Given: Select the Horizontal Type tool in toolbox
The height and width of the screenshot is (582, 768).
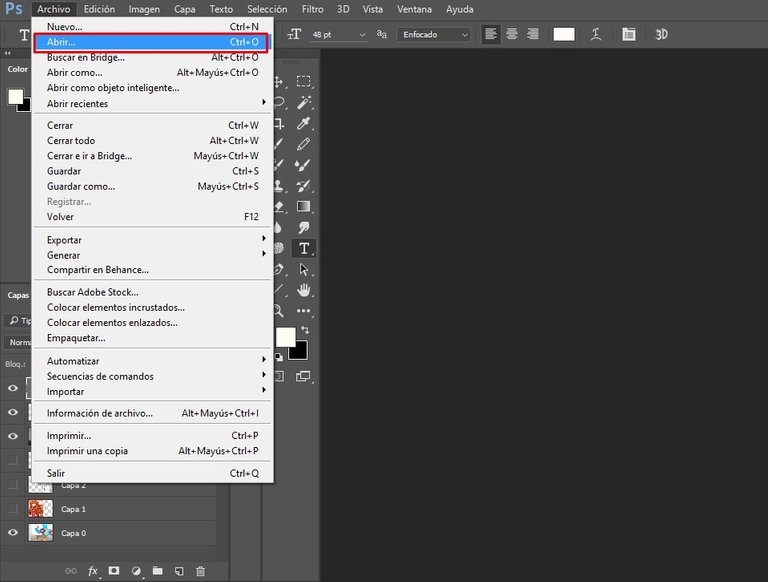Looking at the screenshot, I should [304, 248].
